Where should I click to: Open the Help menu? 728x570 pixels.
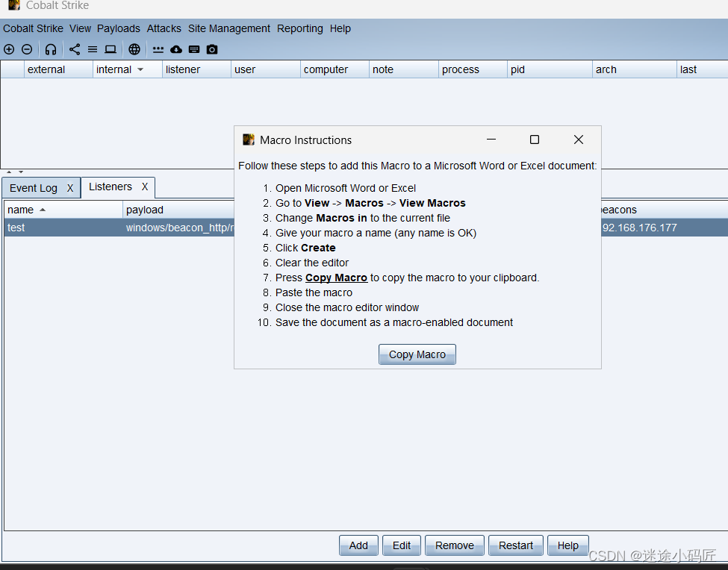(x=340, y=28)
